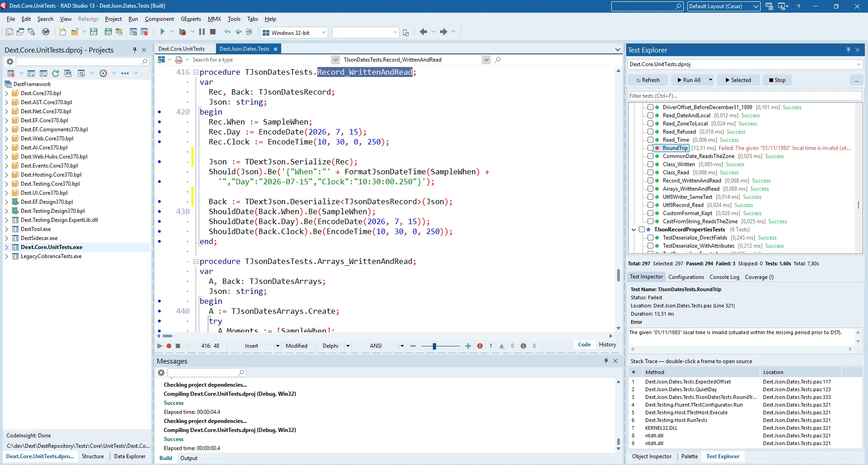Click the navigate Forward arrow in toolbar
This screenshot has height=465, width=868.
click(443, 32)
